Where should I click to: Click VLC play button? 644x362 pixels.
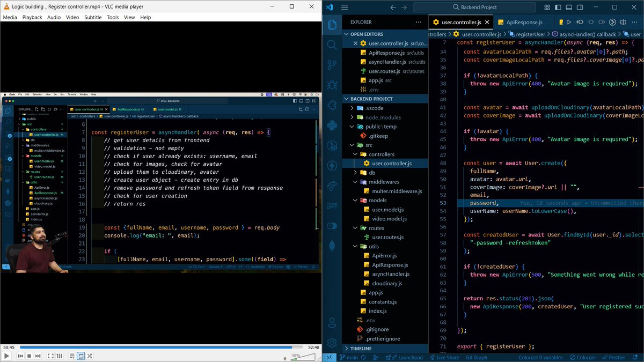pyautogui.click(x=6, y=356)
